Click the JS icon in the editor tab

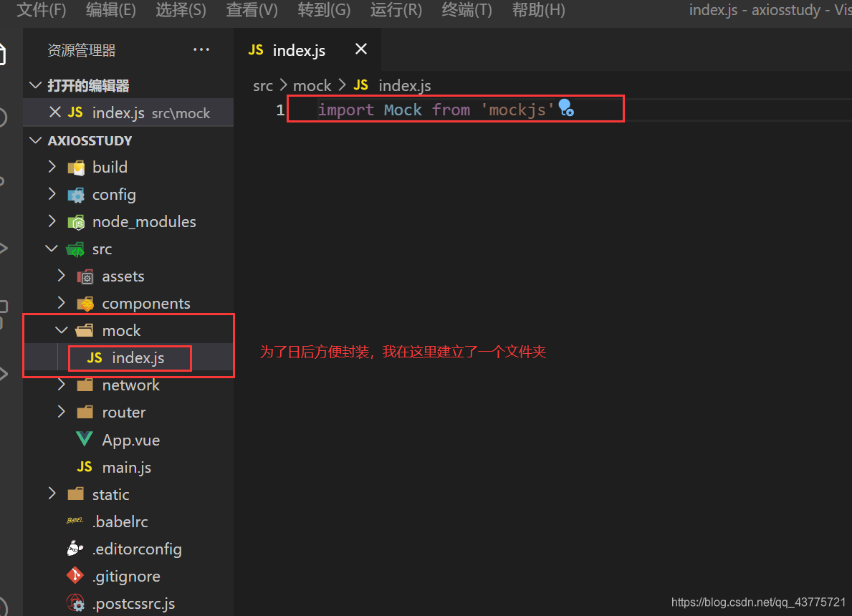[x=255, y=50]
